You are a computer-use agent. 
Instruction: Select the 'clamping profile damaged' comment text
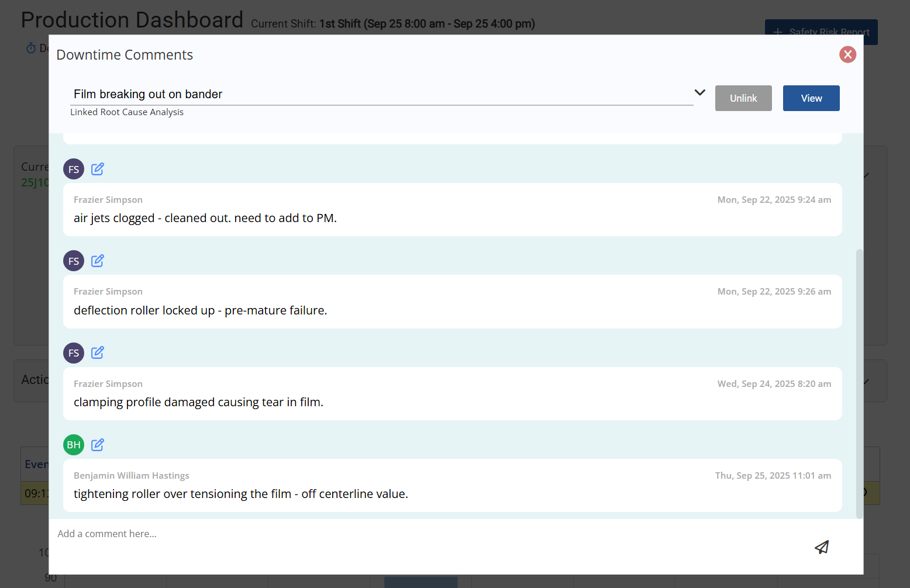[198, 402]
